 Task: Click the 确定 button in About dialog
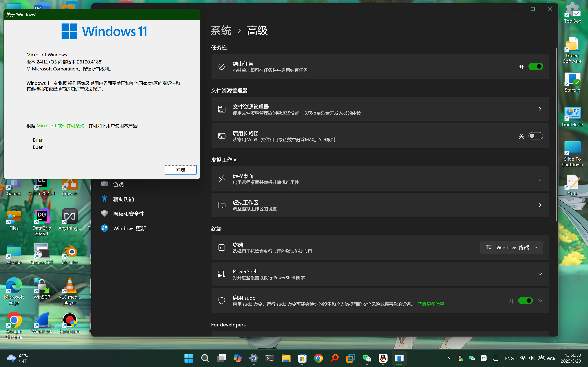(180, 170)
